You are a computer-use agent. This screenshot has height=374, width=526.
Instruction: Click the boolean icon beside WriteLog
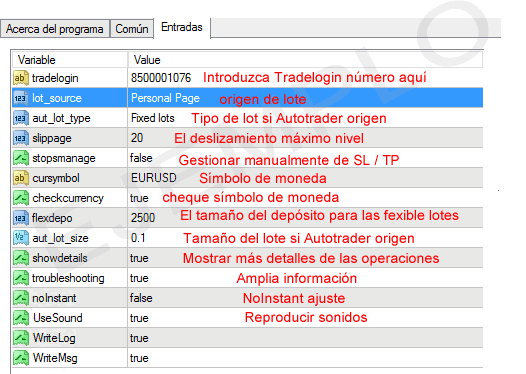21,338
